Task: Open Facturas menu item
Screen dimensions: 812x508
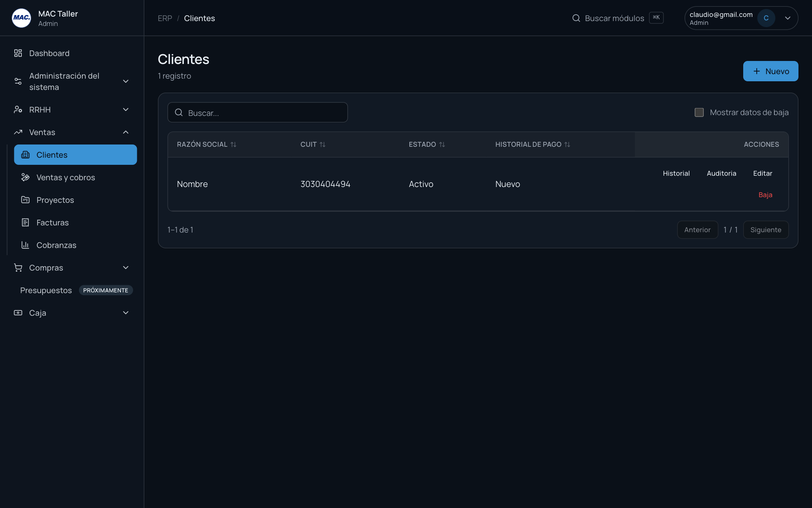Action: pyautogui.click(x=75, y=222)
